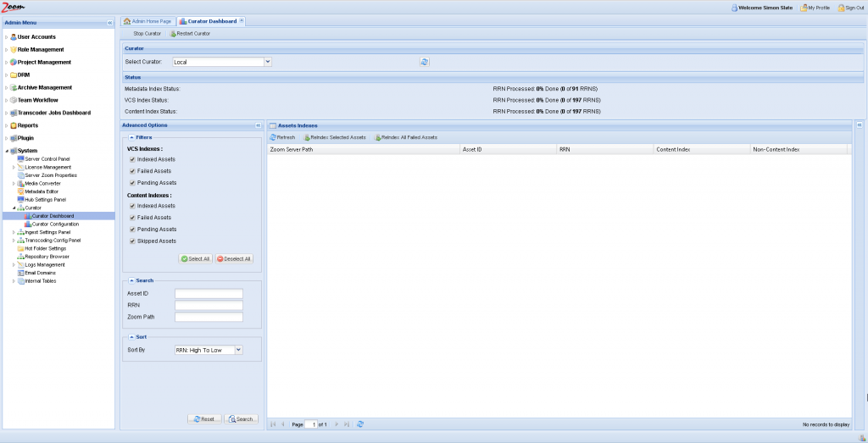Viewport: 868px width, 443px height.
Task: Collapse the Advanced Options panel
Action: click(x=258, y=125)
